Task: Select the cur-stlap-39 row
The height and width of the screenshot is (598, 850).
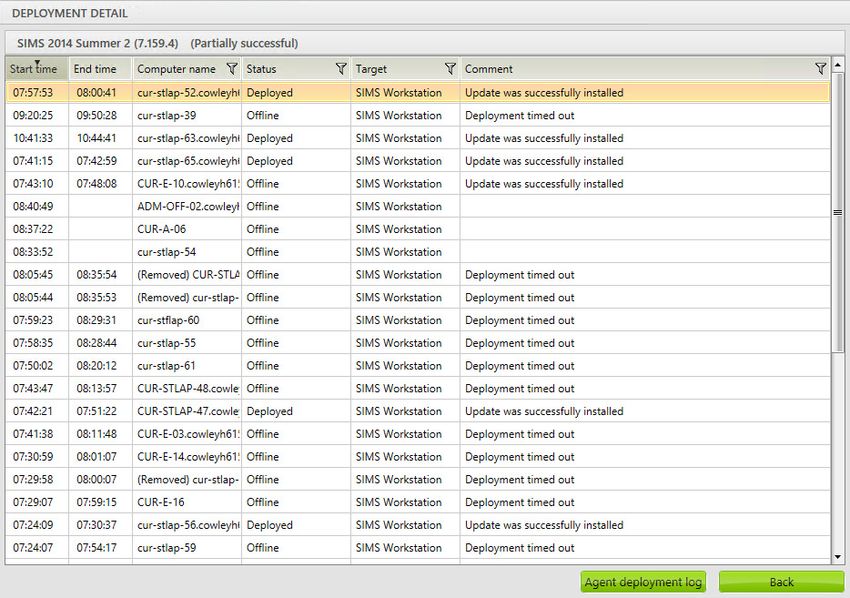Action: (x=418, y=115)
